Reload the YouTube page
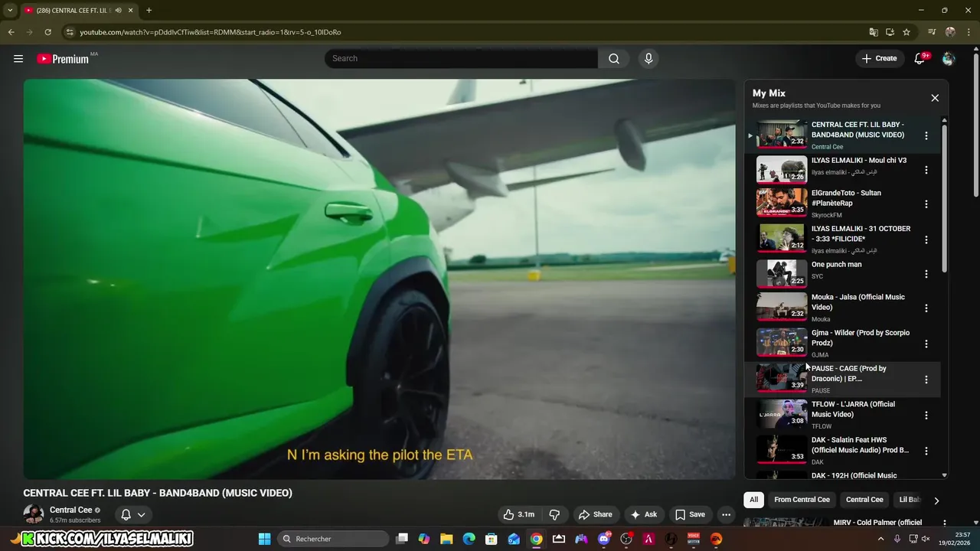980x551 pixels. coord(47,32)
